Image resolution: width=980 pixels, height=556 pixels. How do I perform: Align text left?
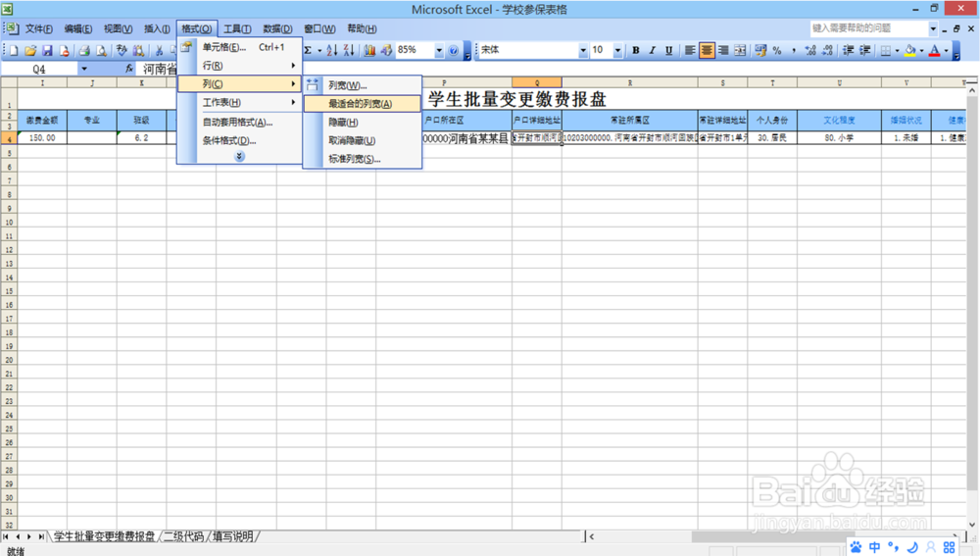[689, 51]
